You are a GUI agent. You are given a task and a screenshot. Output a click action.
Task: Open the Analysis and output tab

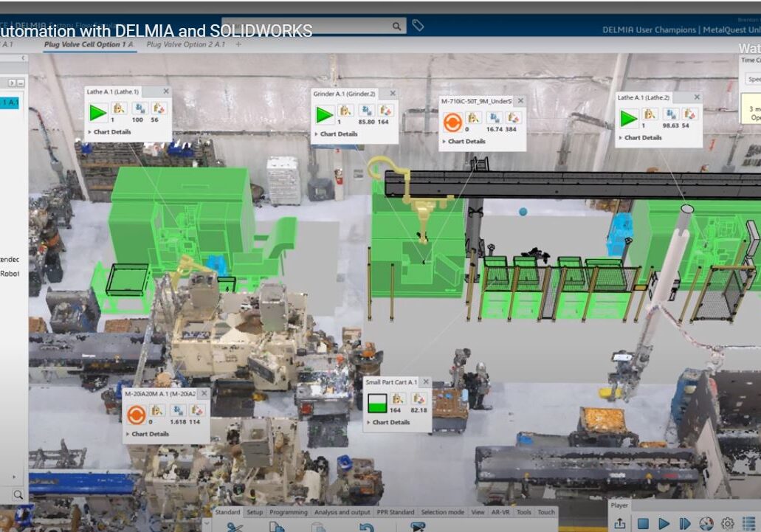(x=342, y=512)
